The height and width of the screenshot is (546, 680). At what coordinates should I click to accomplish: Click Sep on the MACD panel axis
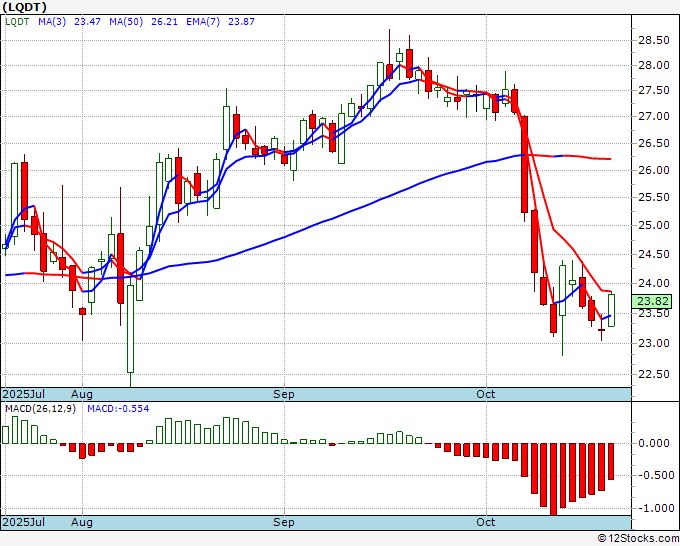pos(284,522)
